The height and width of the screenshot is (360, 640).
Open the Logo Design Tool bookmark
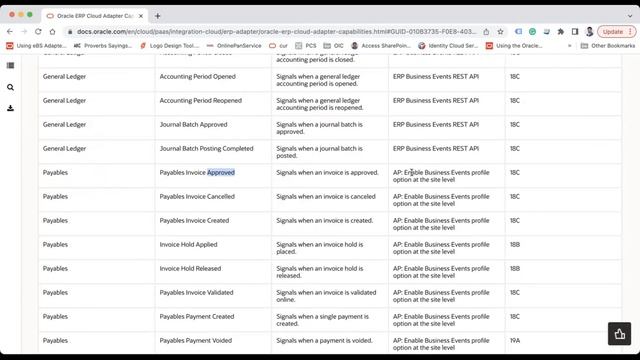(169, 46)
